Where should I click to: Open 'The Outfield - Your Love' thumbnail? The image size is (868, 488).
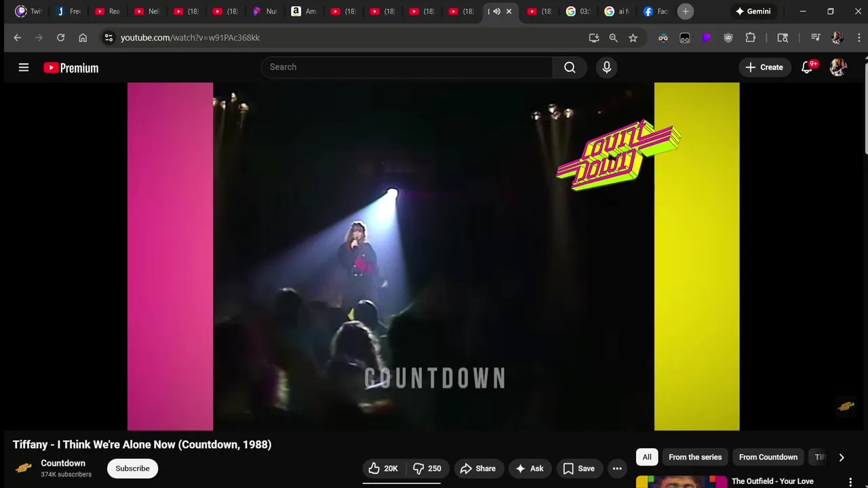[682, 482]
